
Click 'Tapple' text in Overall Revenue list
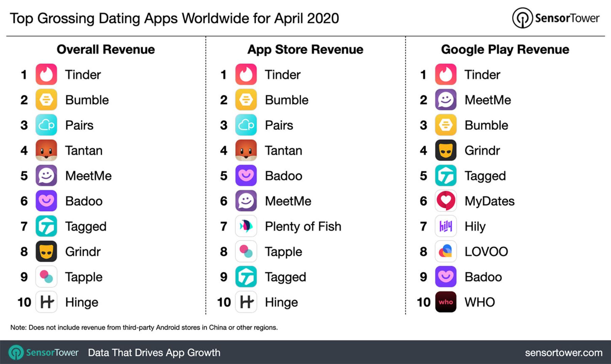pyautogui.click(x=84, y=277)
